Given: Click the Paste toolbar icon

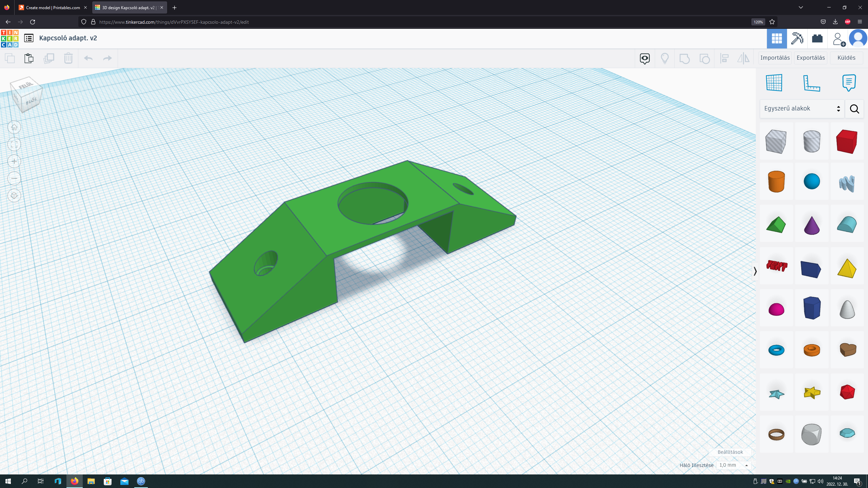Looking at the screenshot, I should (29, 58).
